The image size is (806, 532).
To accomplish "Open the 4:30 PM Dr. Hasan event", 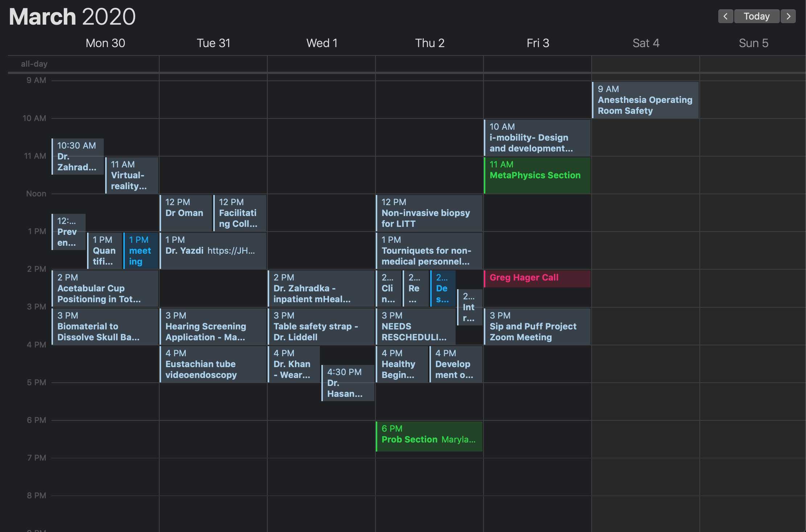I will (348, 383).
